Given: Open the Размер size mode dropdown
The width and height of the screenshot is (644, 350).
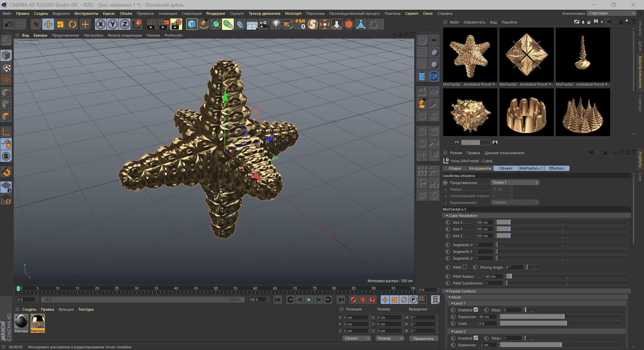Looking at the screenshot, I should point(390,338).
